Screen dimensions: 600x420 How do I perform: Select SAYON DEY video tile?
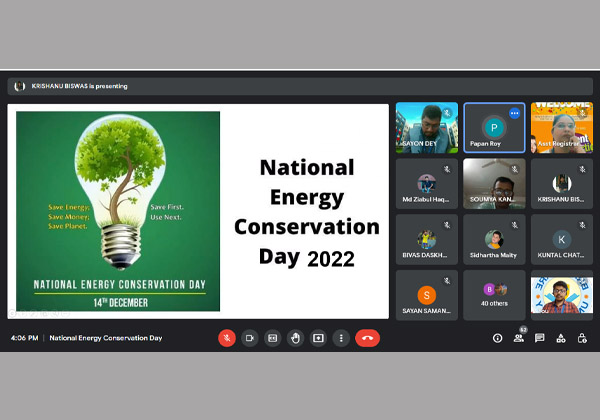click(x=427, y=128)
